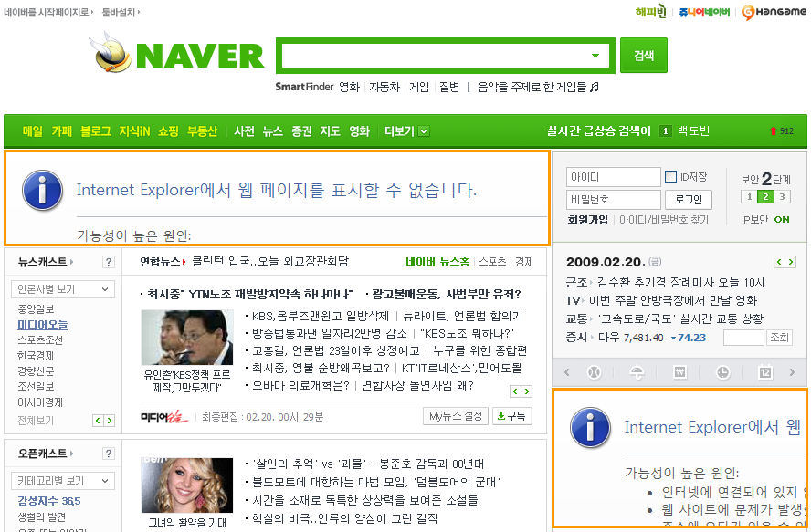
Task: Open trending keyword 백도빈
Action: click(x=693, y=131)
